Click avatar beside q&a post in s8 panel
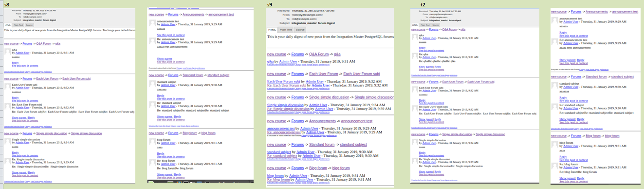 pos(8,51)
